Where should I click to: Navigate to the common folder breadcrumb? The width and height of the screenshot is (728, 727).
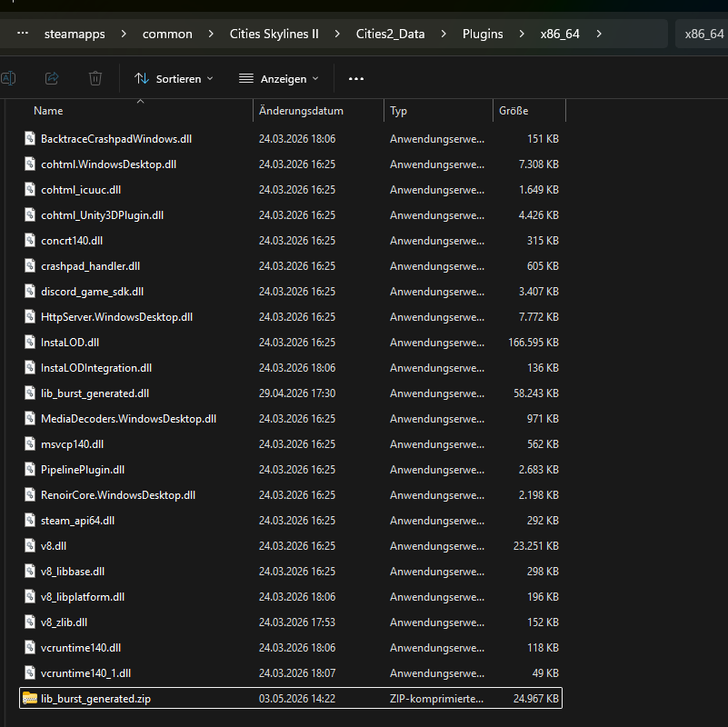pyautogui.click(x=167, y=34)
